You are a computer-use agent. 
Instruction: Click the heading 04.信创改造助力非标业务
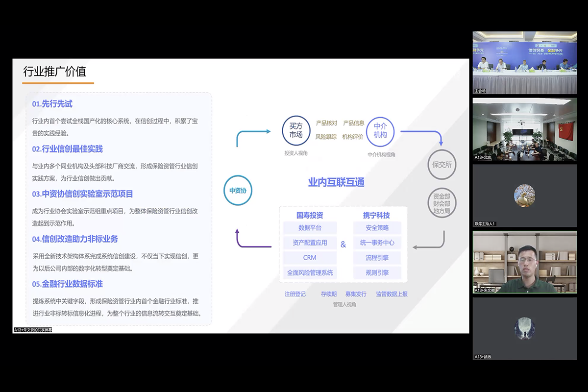(x=75, y=239)
